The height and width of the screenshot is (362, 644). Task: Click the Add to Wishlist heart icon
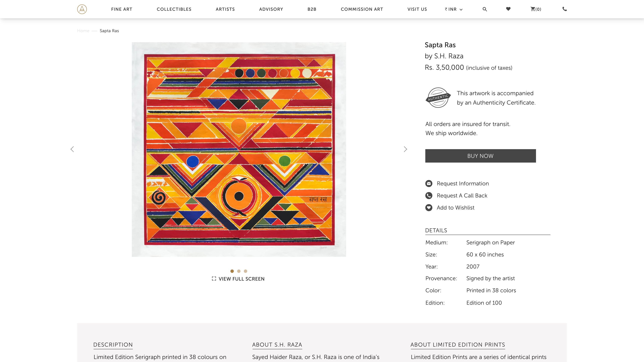tap(429, 208)
